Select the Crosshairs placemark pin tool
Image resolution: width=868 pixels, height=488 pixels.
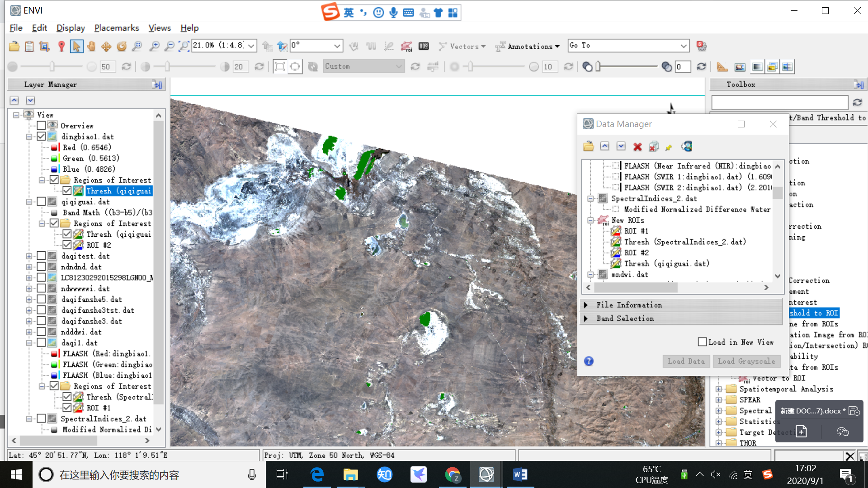pos(61,46)
